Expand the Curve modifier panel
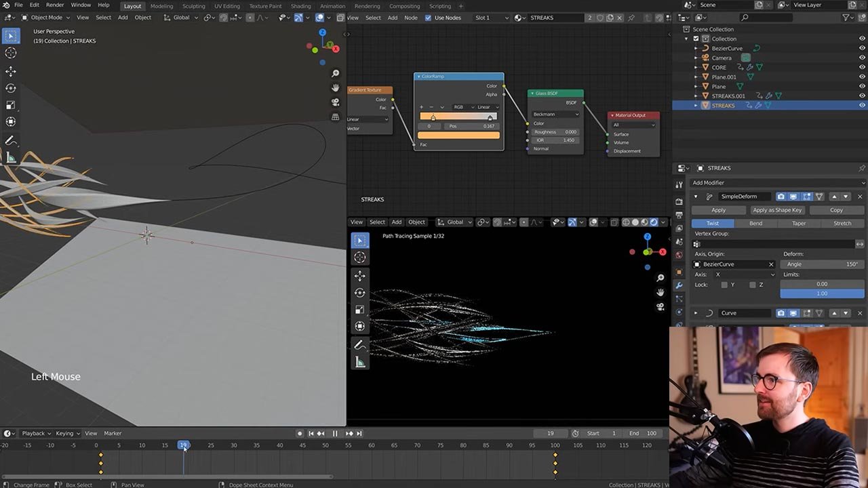868x488 pixels. click(x=695, y=313)
